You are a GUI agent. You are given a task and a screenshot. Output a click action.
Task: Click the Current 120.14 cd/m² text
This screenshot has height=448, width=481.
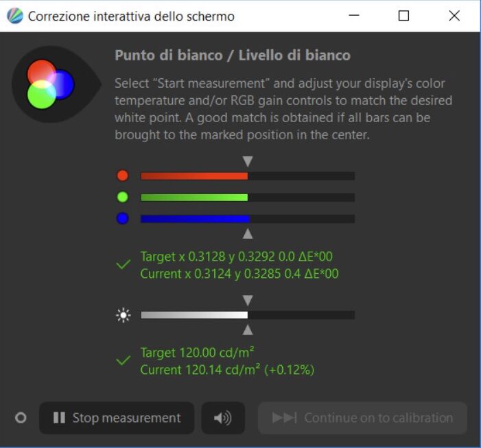click(227, 370)
